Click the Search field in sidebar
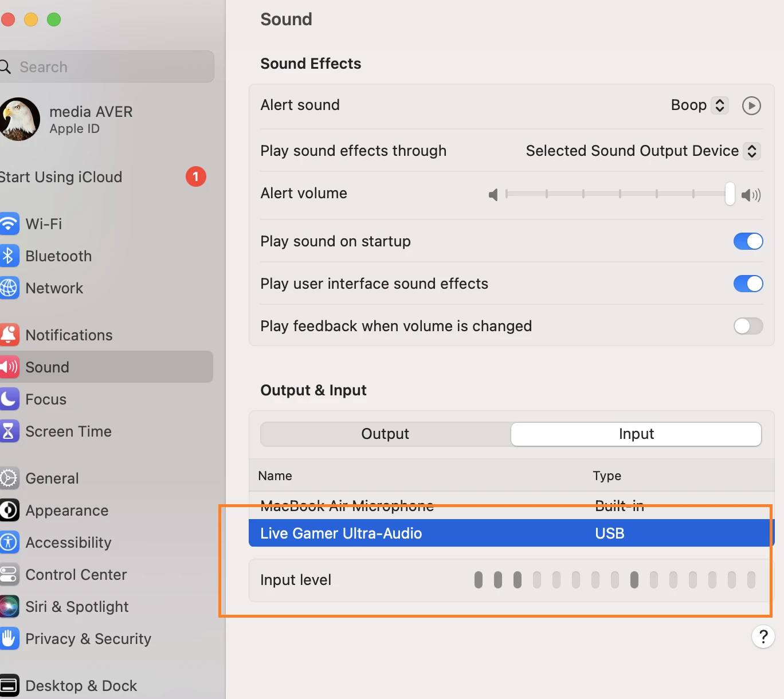 pyautogui.click(x=109, y=67)
